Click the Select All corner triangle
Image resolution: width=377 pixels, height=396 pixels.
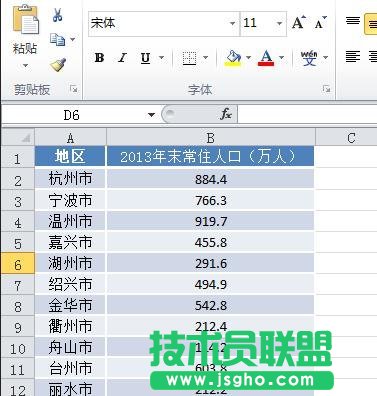pos(17,137)
